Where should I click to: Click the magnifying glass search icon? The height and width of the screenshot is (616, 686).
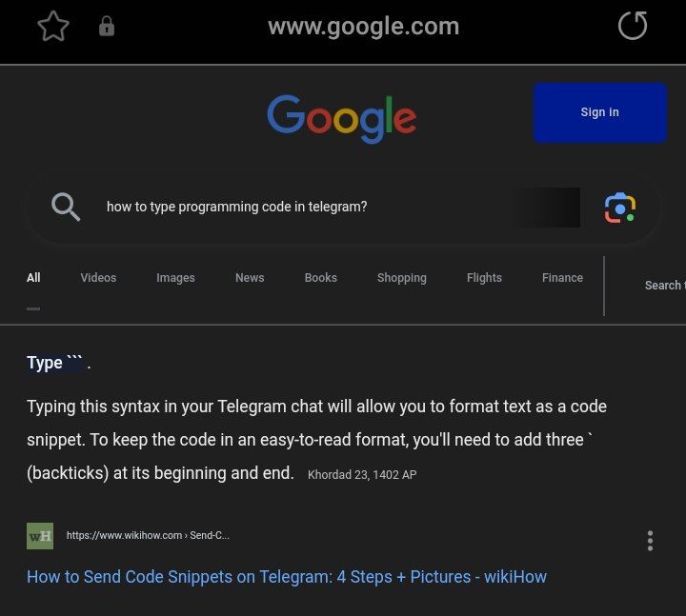(x=66, y=207)
